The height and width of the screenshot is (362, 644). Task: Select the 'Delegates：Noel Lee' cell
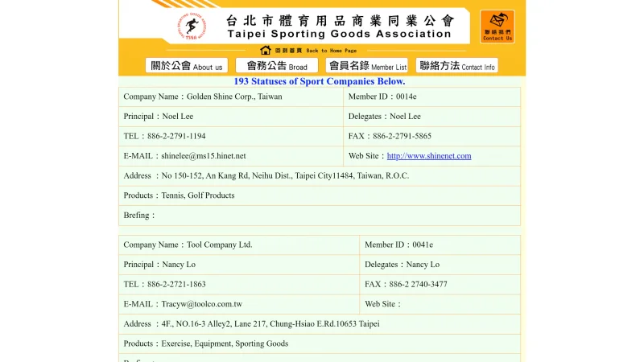click(x=431, y=117)
